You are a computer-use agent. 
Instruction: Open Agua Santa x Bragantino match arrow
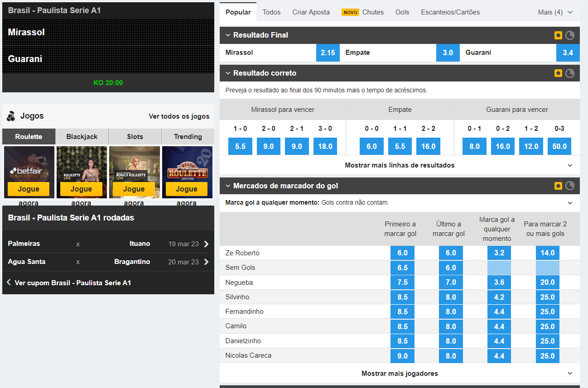207,262
